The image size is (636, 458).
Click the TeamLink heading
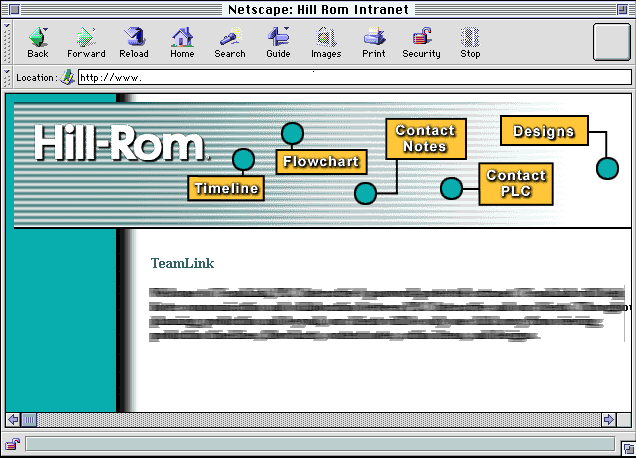183,263
